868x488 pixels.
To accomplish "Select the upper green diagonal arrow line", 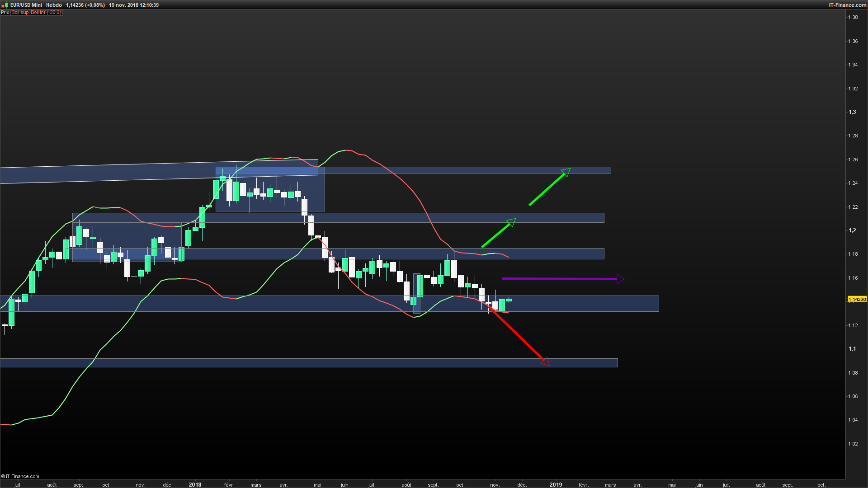I will (x=546, y=190).
